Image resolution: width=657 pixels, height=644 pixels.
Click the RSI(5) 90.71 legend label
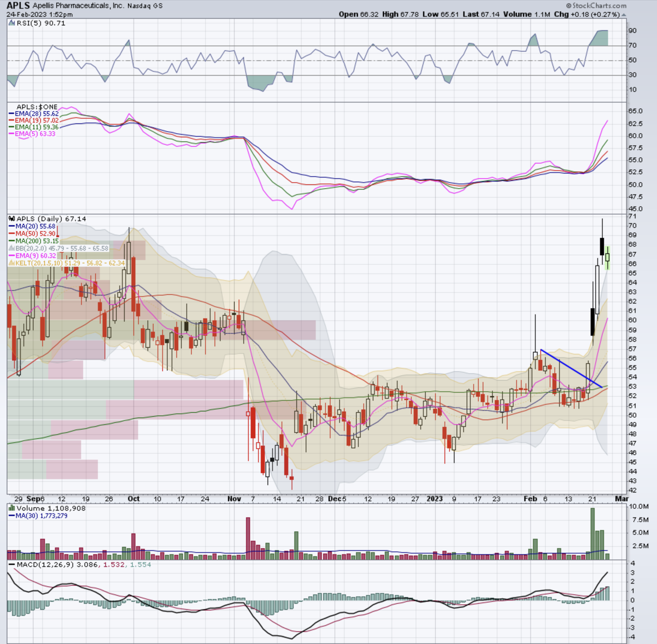tap(41, 23)
